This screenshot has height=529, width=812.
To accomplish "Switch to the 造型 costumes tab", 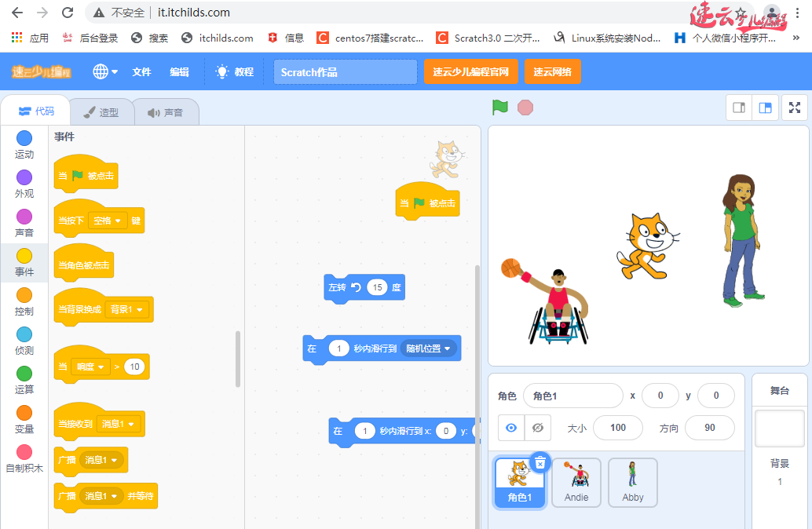I will [101, 112].
